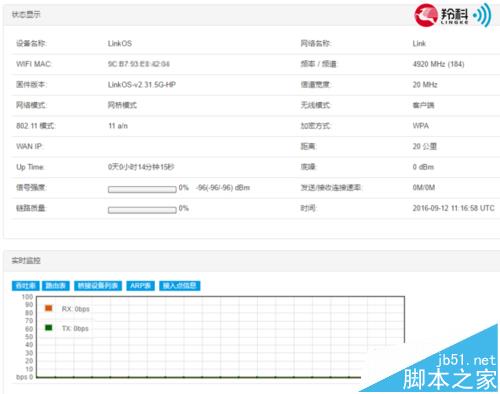The height and width of the screenshot is (394, 500).
Task: Select the distance value 20 公里
Action: tap(425, 146)
